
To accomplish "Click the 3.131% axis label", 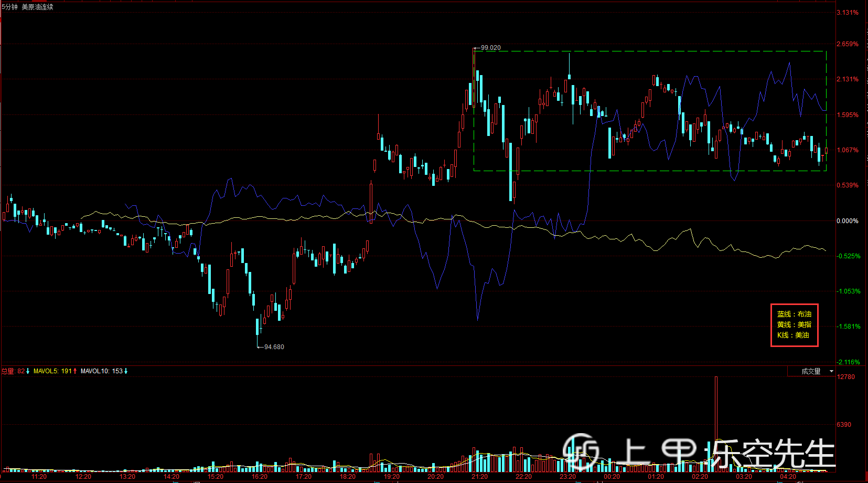I will (848, 13).
